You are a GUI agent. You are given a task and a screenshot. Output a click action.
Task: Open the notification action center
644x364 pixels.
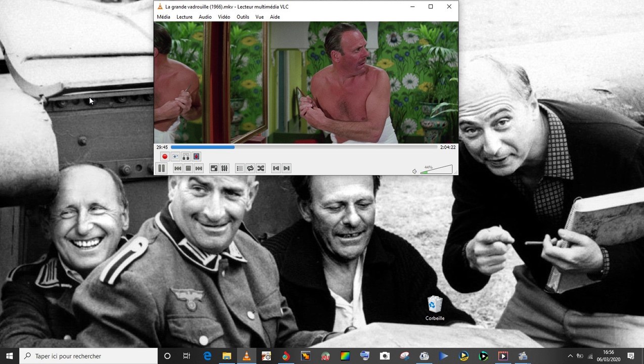point(631,356)
